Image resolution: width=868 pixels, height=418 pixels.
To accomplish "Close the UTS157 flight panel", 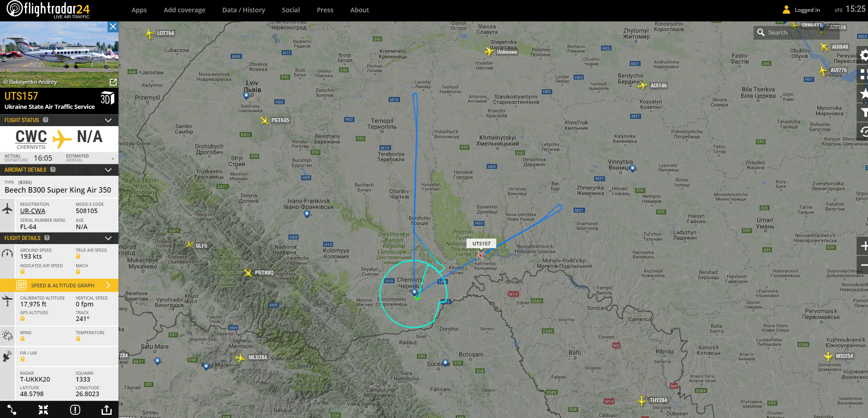I will [x=113, y=26].
